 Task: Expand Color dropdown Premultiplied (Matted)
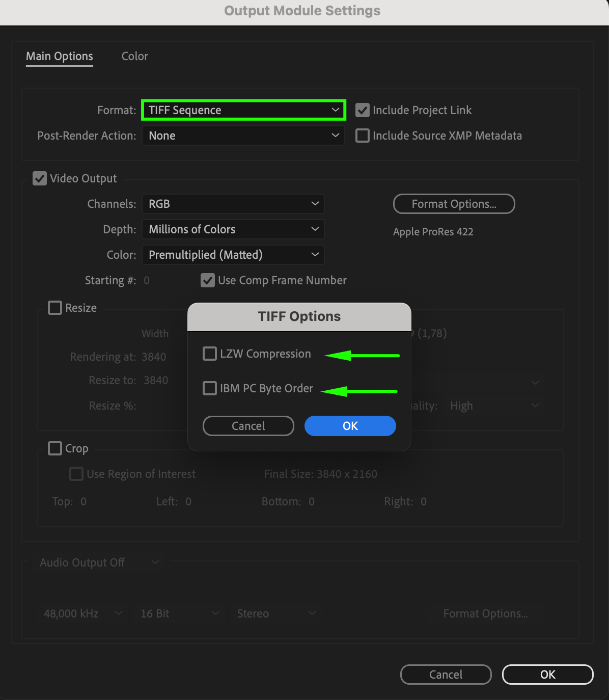click(x=233, y=255)
